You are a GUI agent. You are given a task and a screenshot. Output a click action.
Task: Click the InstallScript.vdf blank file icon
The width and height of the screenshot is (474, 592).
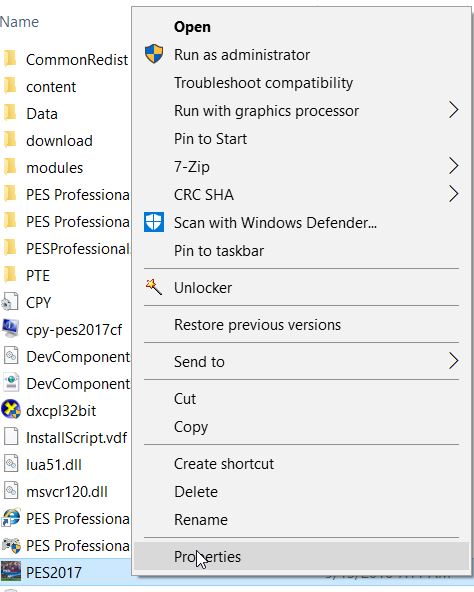click(x=11, y=437)
